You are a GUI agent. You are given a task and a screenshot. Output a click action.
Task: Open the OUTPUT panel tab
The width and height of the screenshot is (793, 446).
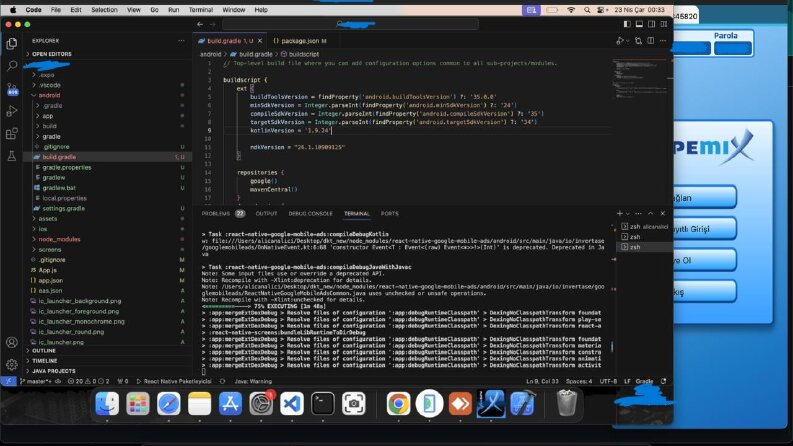(x=267, y=213)
